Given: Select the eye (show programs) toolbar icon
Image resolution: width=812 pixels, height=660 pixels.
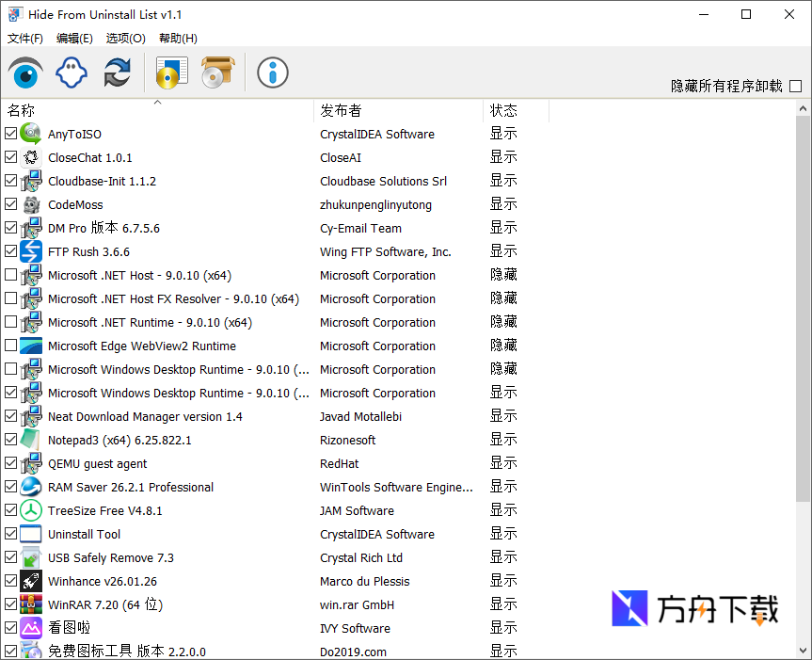Looking at the screenshot, I should (25, 72).
